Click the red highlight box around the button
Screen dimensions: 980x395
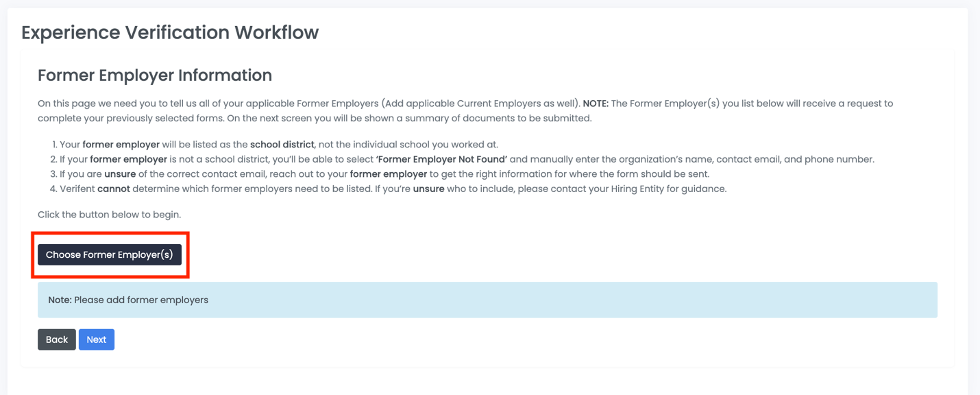click(x=110, y=233)
